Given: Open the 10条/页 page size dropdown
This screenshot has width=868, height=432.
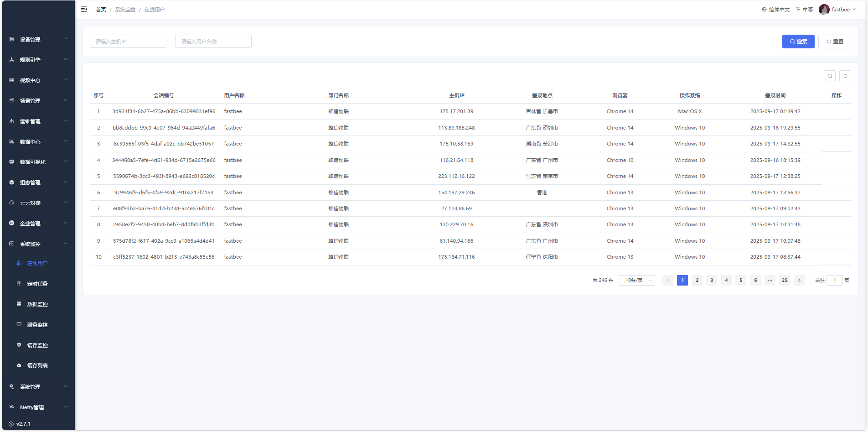Looking at the screenshot, I should tap(636, 281).
